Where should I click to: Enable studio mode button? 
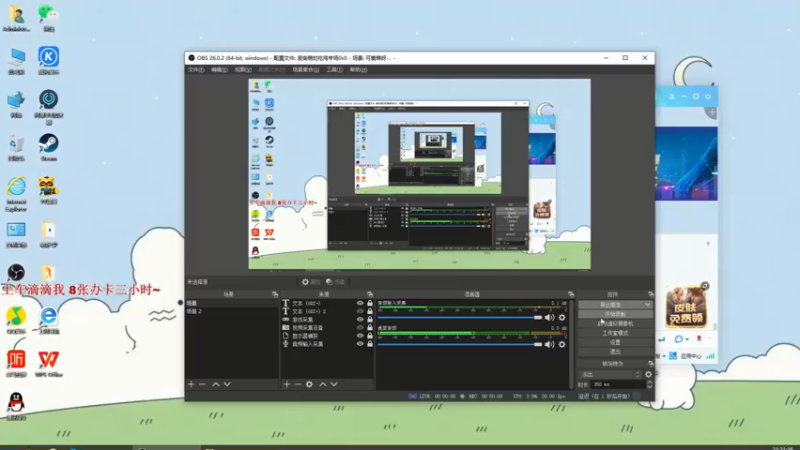point(615,333)
